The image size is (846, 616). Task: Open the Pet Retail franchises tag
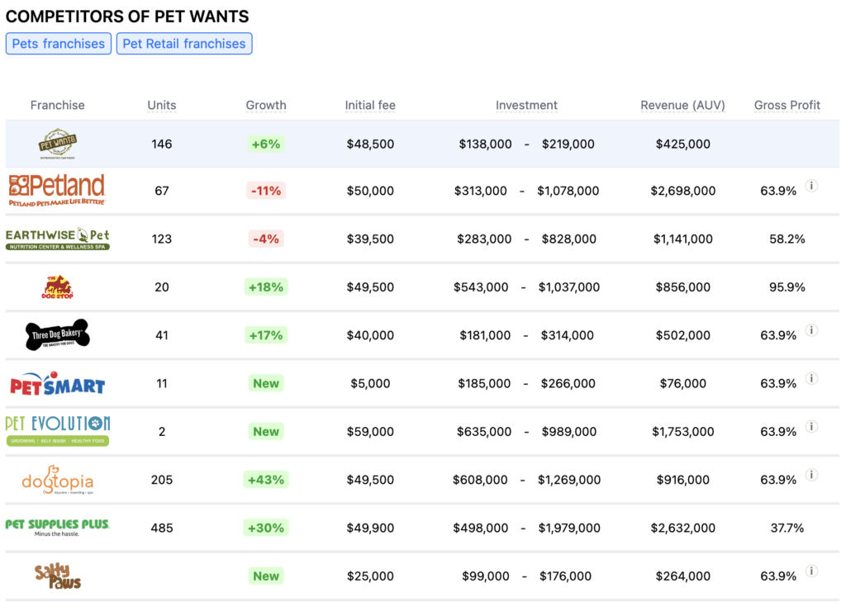(x=184, y=44)
